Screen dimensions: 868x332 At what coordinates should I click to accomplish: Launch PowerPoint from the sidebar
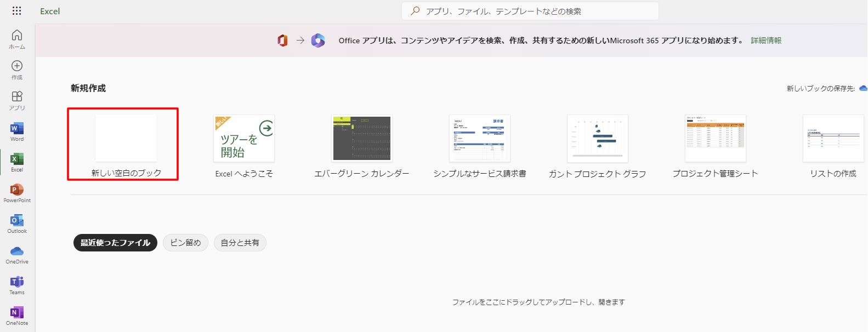tap(17, 193)
